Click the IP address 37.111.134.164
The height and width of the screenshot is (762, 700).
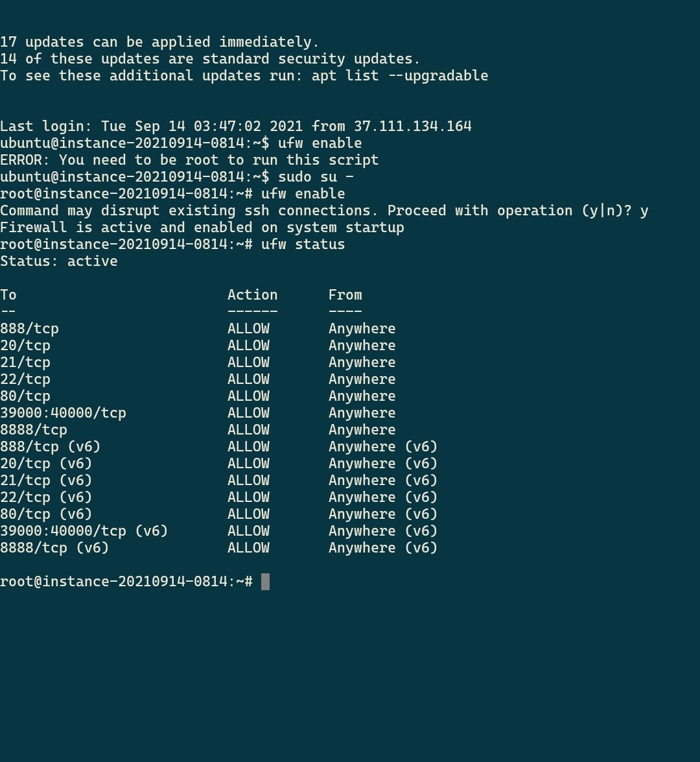(x=412, y=126)
